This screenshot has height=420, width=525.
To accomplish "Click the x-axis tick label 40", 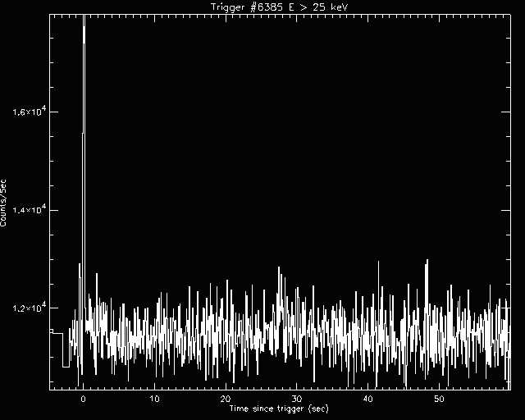I will [367, 399].
